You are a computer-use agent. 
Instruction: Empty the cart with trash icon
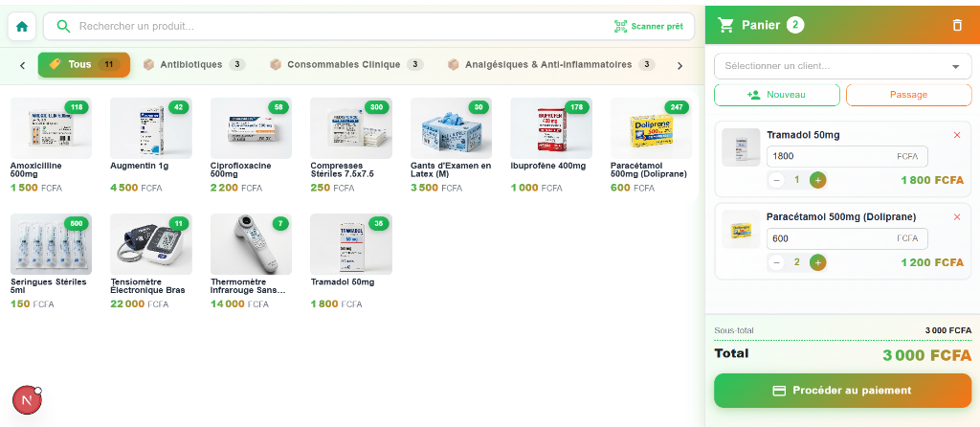pos(957,25)
